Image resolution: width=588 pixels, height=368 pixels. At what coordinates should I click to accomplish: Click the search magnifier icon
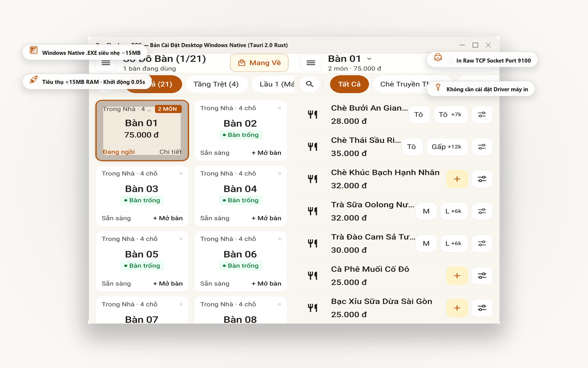tap(310, 84)
